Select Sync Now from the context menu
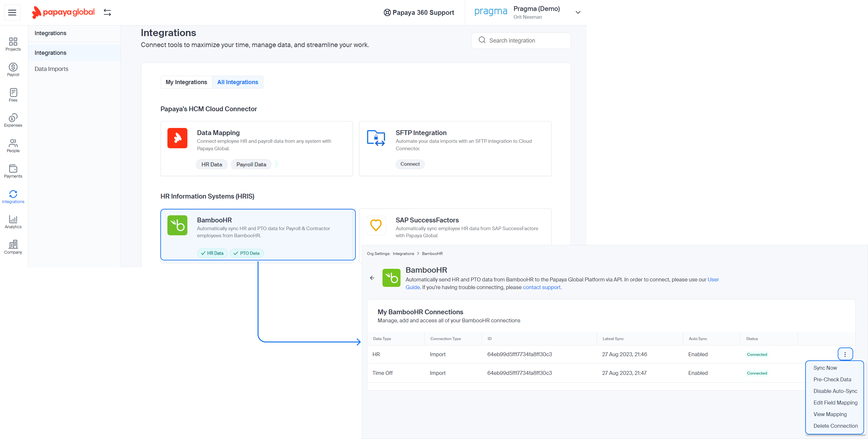The height and width of the screenshot is (439, 868). pos(825,368)
